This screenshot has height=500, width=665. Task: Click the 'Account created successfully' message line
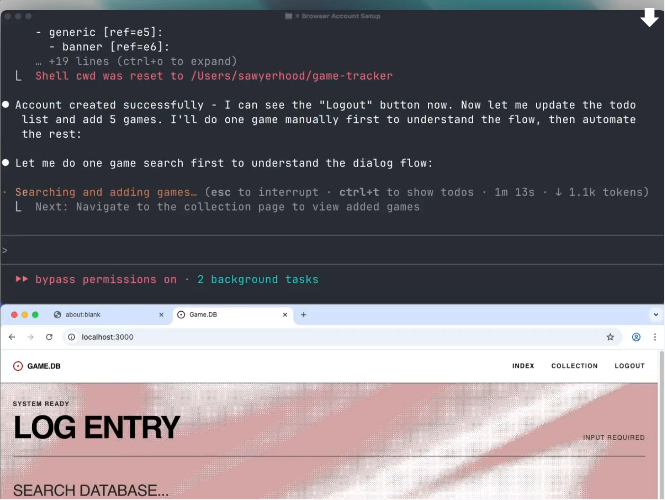click(x=325, y=120)
